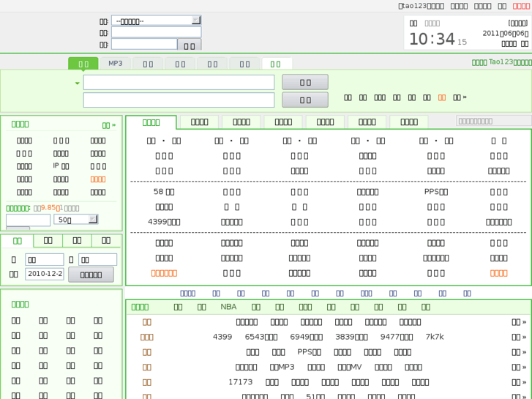
Task: Open the PPS link in video row
Action: [x=309, y=352]
